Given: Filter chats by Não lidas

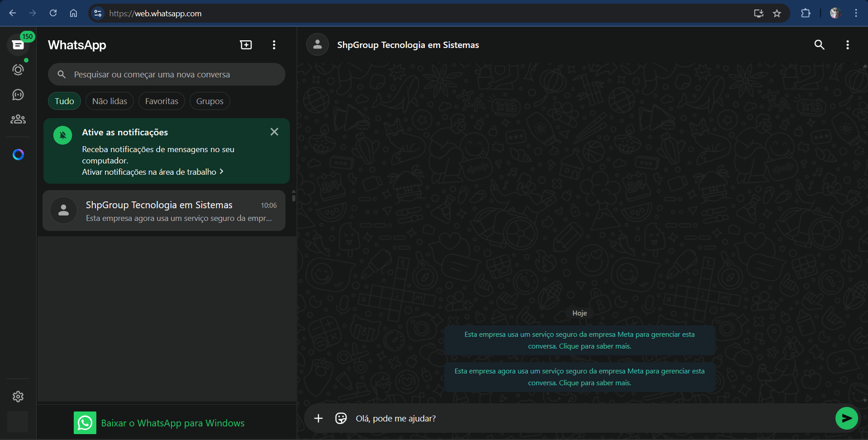Looking at the screenshot, I should tap(109, 101).
